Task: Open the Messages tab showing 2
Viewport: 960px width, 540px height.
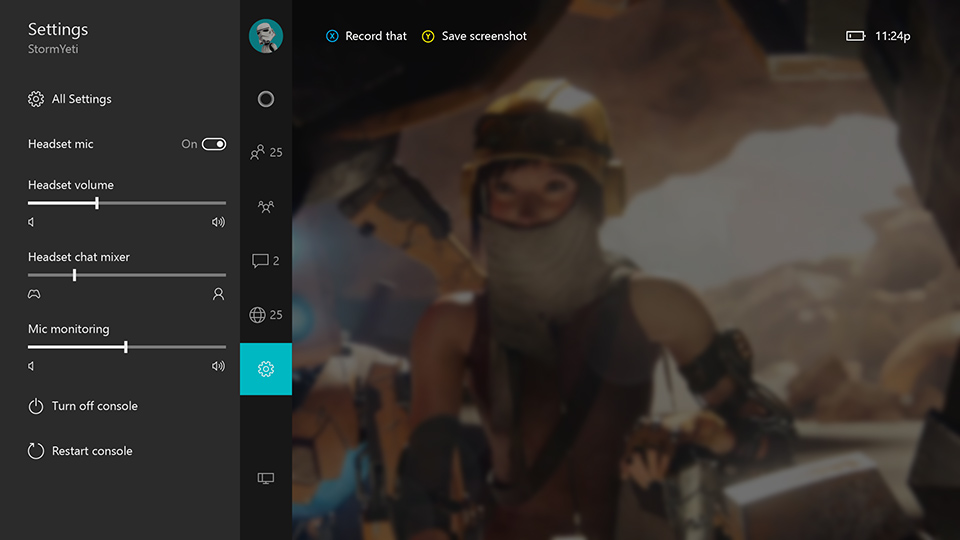Action: click(266, 261)
